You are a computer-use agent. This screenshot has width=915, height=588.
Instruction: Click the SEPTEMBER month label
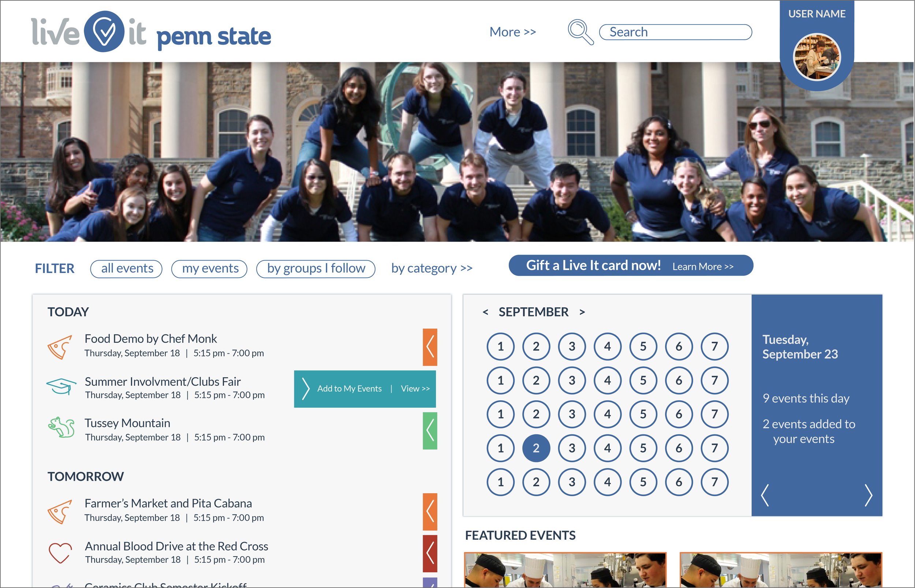(534, 312)
